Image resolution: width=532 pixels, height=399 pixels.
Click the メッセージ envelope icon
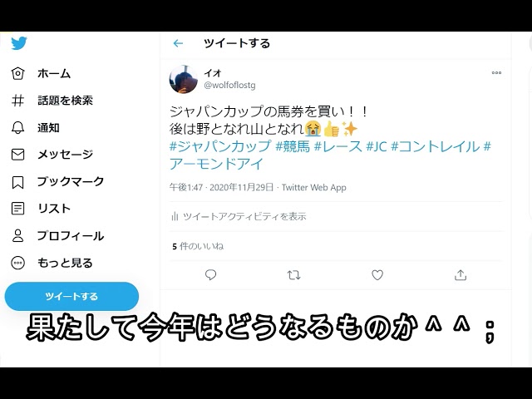pyautogui.click(x=17, y=155)
